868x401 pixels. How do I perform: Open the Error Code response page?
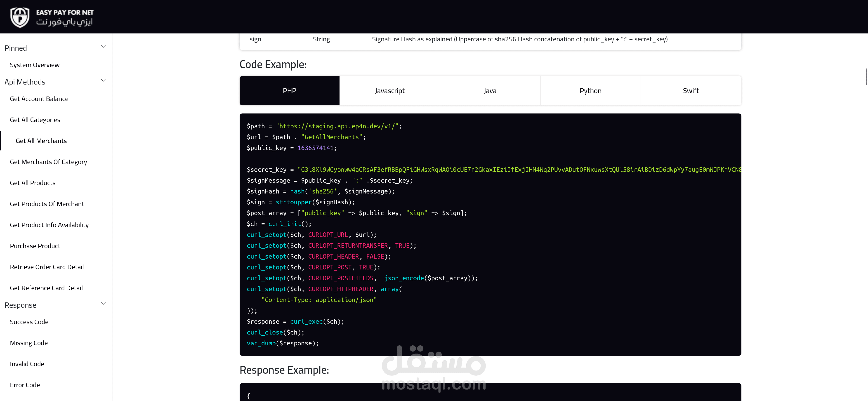25,385
